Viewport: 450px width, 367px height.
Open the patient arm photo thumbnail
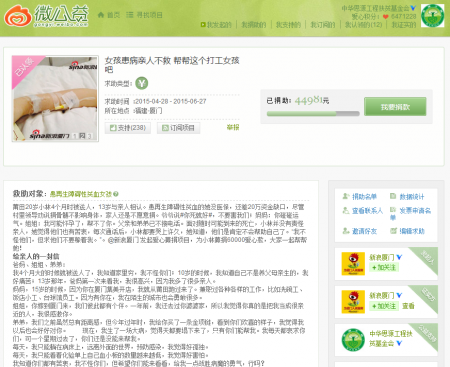pyautogui.click(x=55, y=98)
